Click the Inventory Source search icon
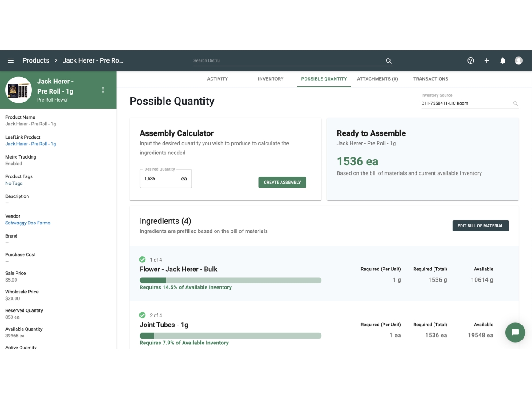 [516, 103]
